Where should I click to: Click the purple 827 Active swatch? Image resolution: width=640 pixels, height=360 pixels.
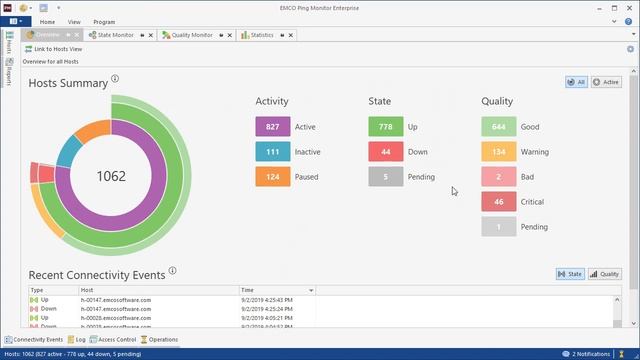[x=273, y=127]
